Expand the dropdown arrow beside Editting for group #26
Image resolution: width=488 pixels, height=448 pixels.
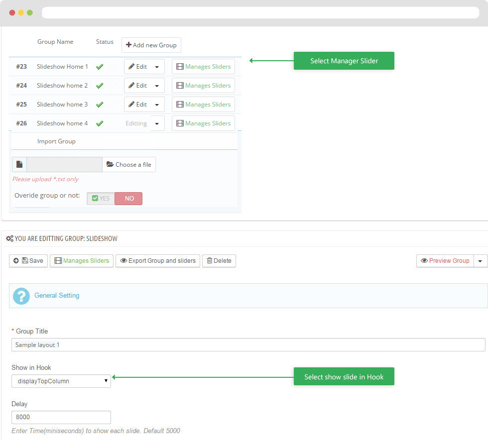pos(157,123)
